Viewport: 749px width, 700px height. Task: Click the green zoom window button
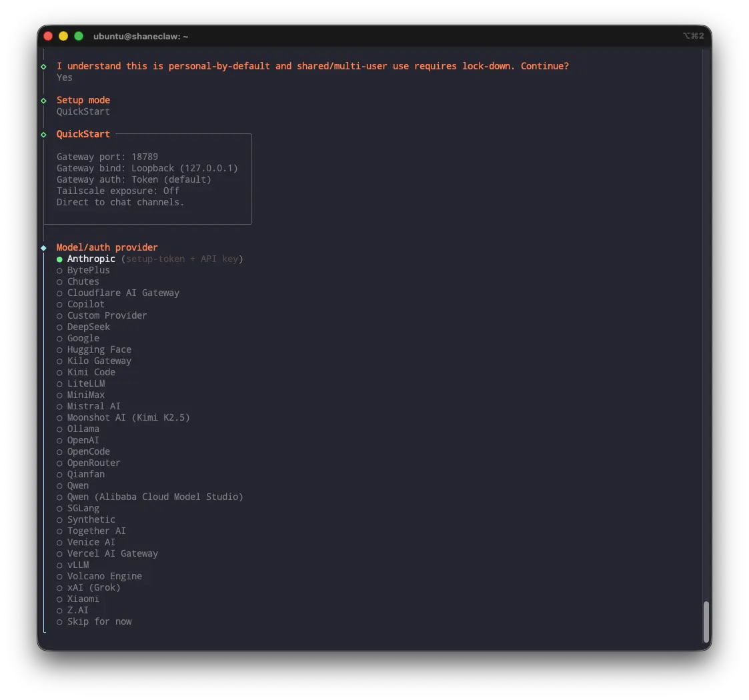(79, 36)
